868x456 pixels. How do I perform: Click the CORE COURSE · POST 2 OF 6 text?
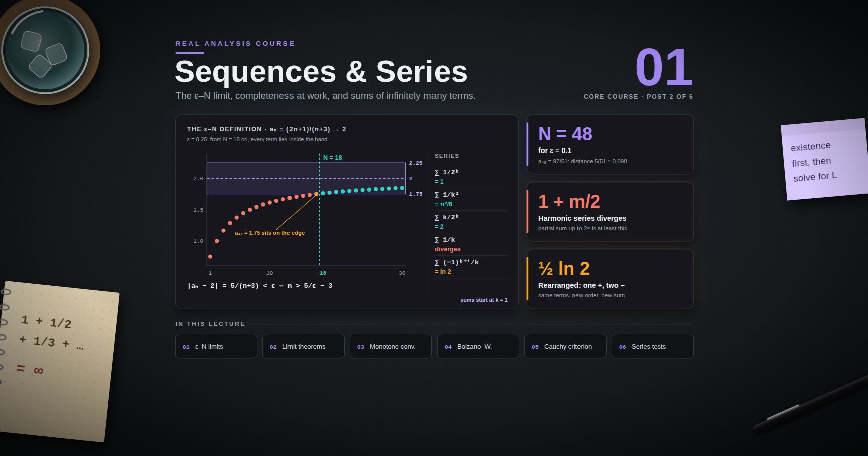[638, 96]
